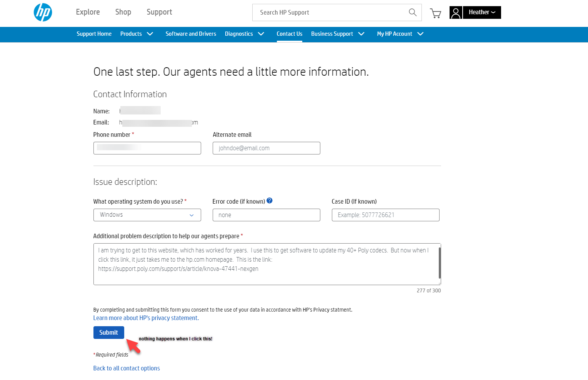Open the Heather account dropdown
Image resolution: width=588 pixels, height=380 pixels.
pos(481,12)
